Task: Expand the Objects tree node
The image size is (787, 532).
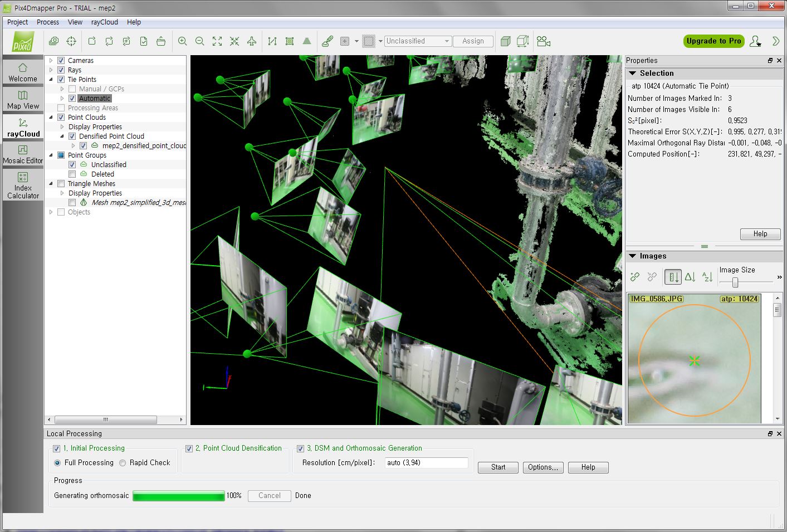Action: click(51, 212)
